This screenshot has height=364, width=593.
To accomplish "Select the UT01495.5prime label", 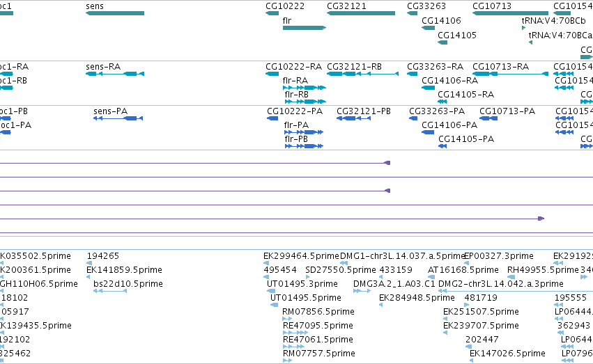I will coord(306,298).
